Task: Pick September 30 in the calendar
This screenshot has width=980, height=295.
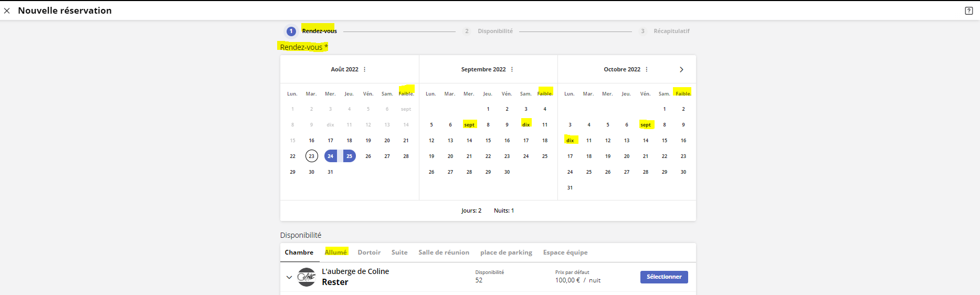Action: (x=507, y=172)
